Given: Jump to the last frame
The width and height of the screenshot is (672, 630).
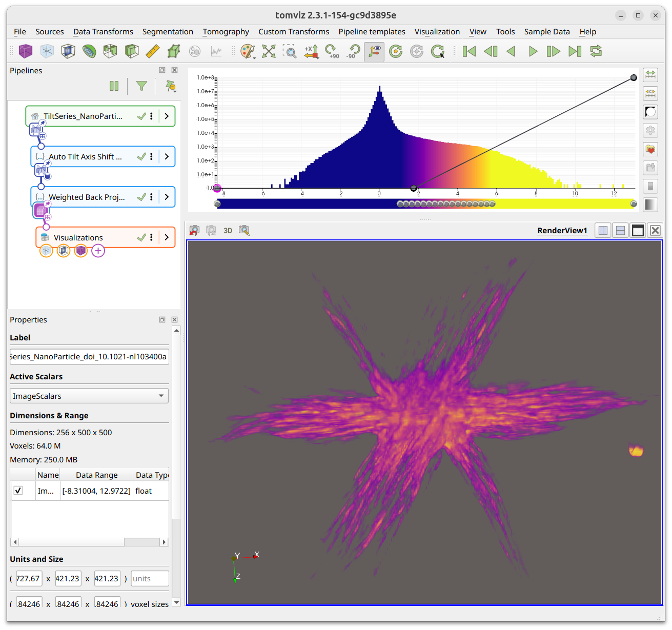Looking at the screenshot, I should pyautogui.click(x=575, y=51).
